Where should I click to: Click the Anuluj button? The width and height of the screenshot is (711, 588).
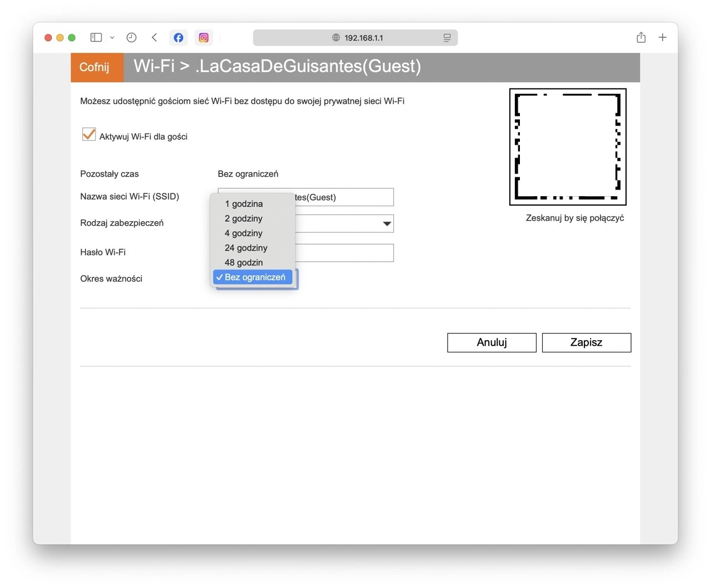tap(492, 342)
